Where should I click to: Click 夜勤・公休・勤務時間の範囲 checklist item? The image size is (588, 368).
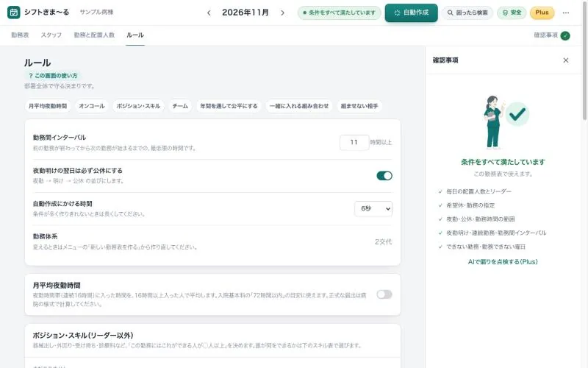(x=480, y=219)
